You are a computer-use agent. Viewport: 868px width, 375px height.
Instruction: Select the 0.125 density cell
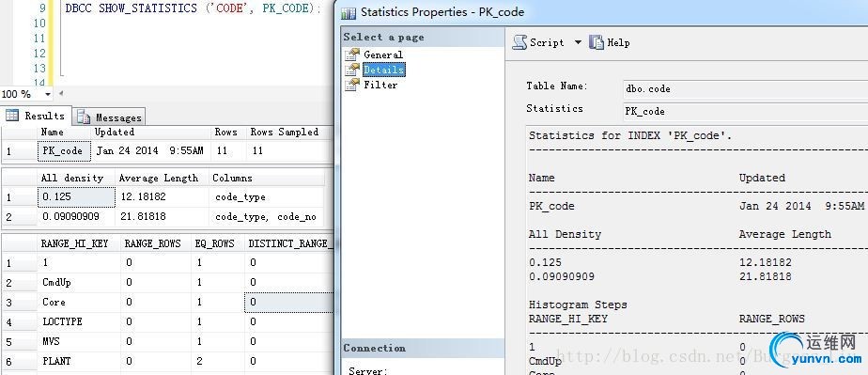[76, 196]
